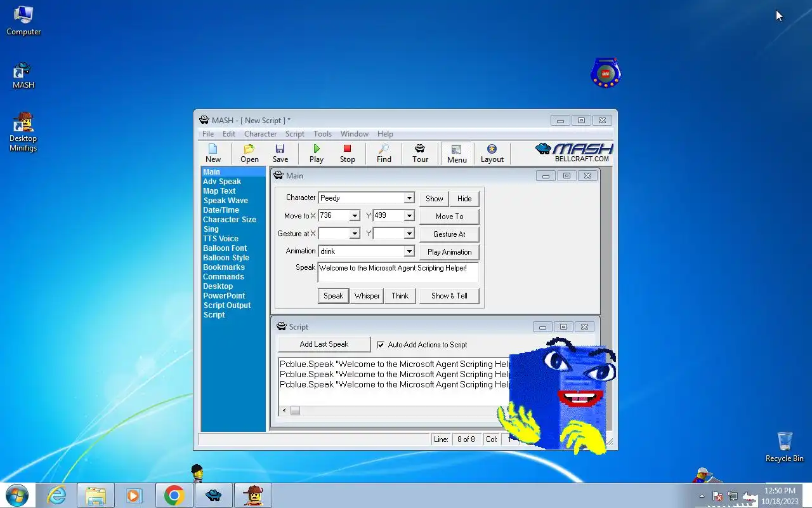Click the Add Last Speak button
The width and height of the screenshot is (812, 508).
[324, 344]
